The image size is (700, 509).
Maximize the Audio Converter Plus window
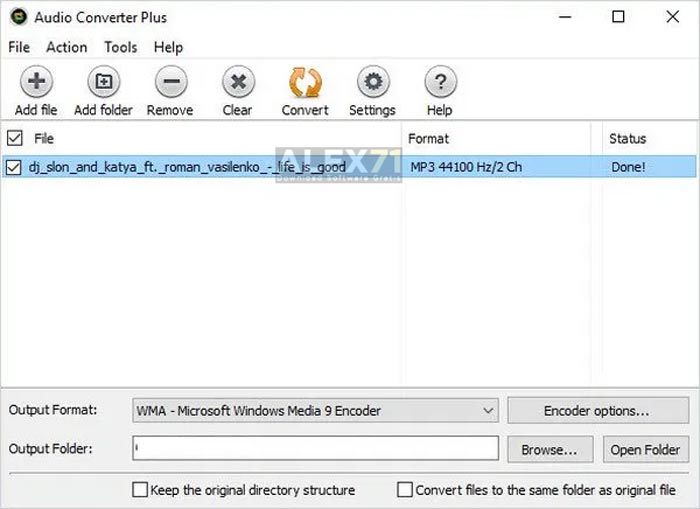tap(618, 17)
